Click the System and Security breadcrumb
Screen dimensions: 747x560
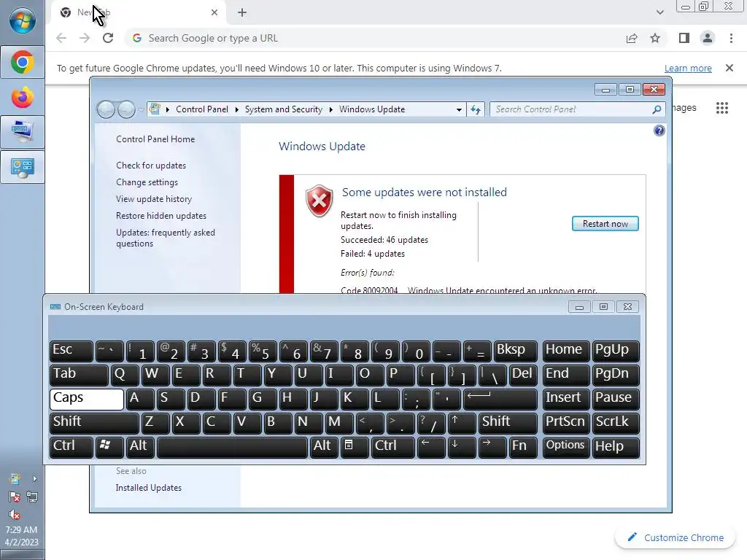point(284,109)
